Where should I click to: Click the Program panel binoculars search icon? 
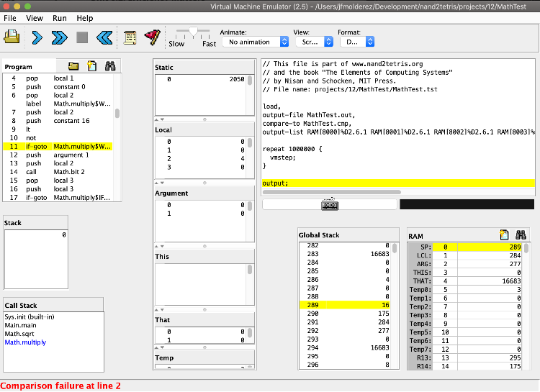[x=111, y=66]
